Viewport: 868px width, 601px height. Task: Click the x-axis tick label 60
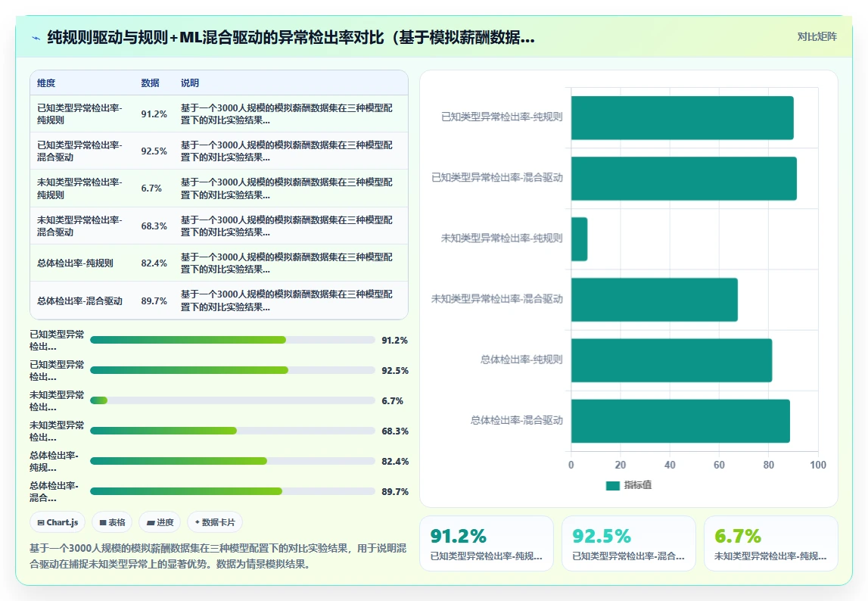click(719, 465)
